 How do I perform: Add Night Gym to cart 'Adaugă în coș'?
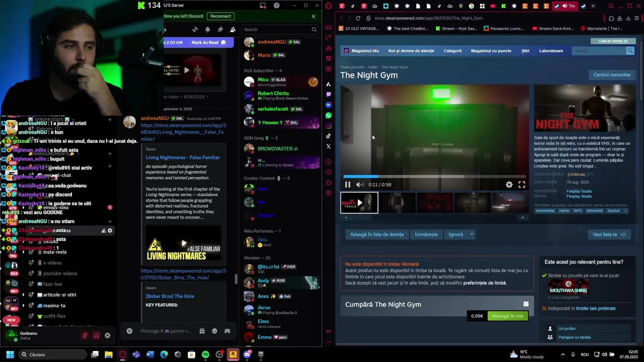(508, 316)
